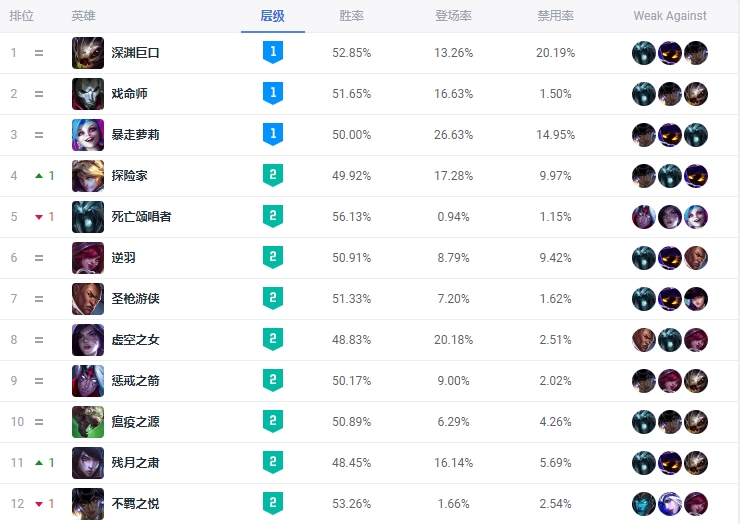Click tier 1 badge in 深渊巨口 row
This screenshot has height=524, width=740.
[272, 53]
